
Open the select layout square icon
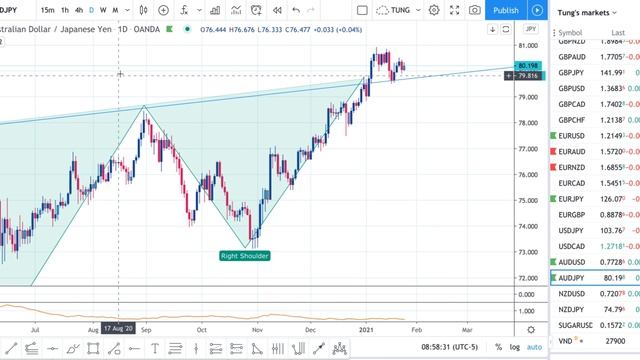[x=362, y=10]
